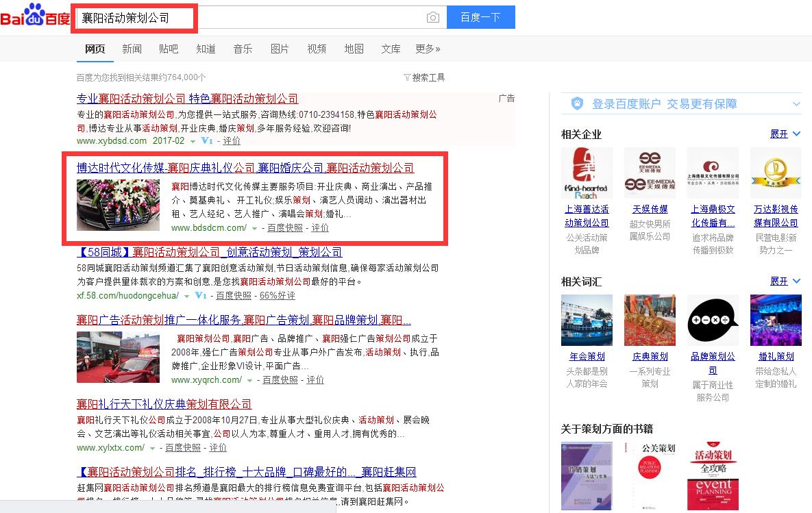The height and width of the screenshot is (513, 812).
Task: Switch to the 贴吧 tab
Action: coord(169,49)
